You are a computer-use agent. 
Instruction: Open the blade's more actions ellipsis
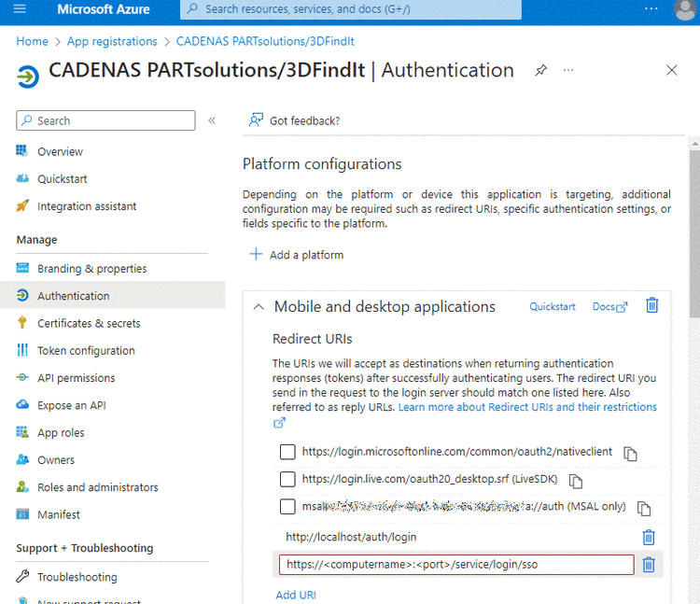[x=568, y=70]
